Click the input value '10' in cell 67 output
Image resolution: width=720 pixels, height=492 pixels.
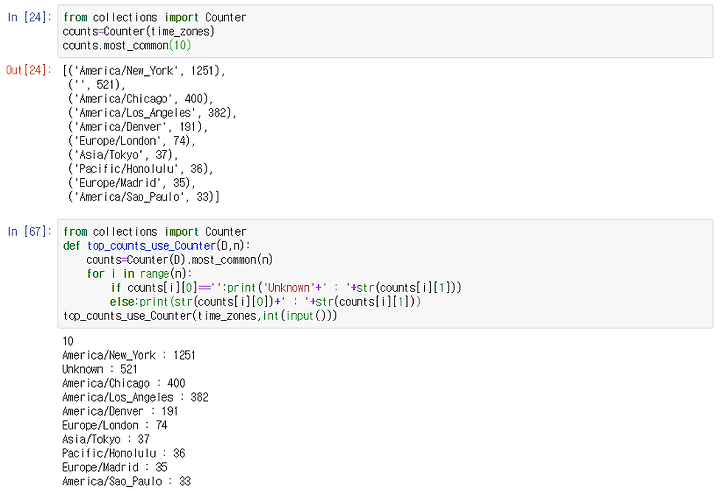[x=68, y=341]
